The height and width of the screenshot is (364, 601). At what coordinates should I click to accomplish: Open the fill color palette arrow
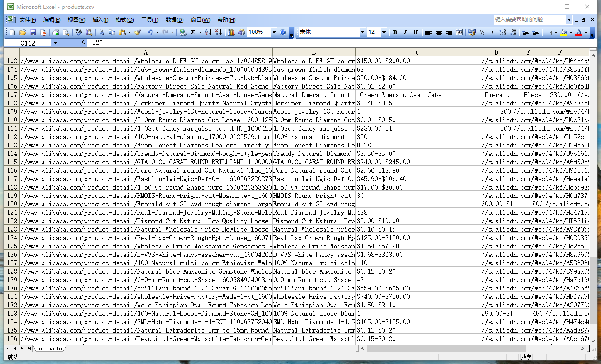(x=571, y=32)
